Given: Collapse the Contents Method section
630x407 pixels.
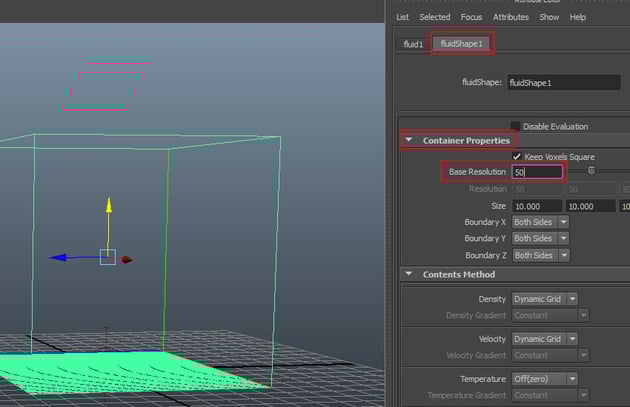Looking at the screenshot, I should 410,274.
